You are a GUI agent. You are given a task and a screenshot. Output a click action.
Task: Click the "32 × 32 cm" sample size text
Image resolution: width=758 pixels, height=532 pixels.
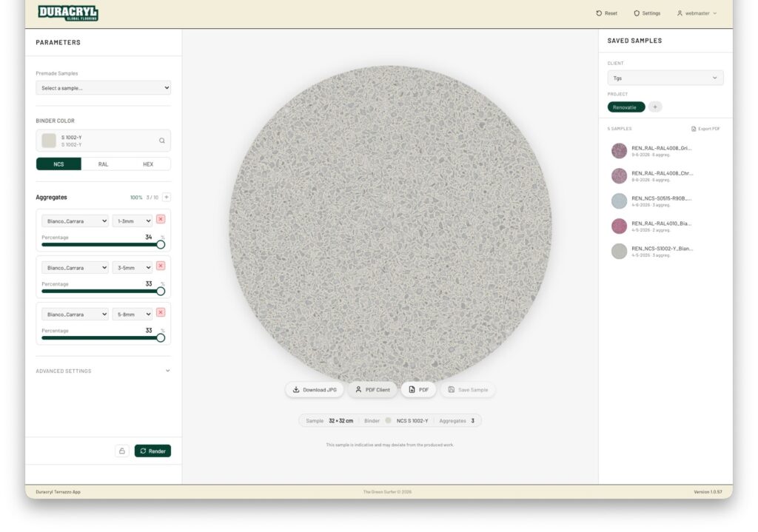click(341, 421)
